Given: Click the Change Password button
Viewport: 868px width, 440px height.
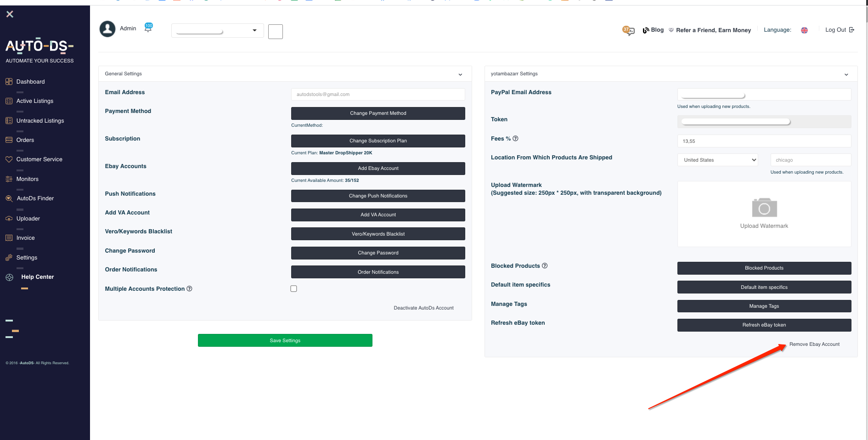Looking at the screenshot, I should (378, 253).
